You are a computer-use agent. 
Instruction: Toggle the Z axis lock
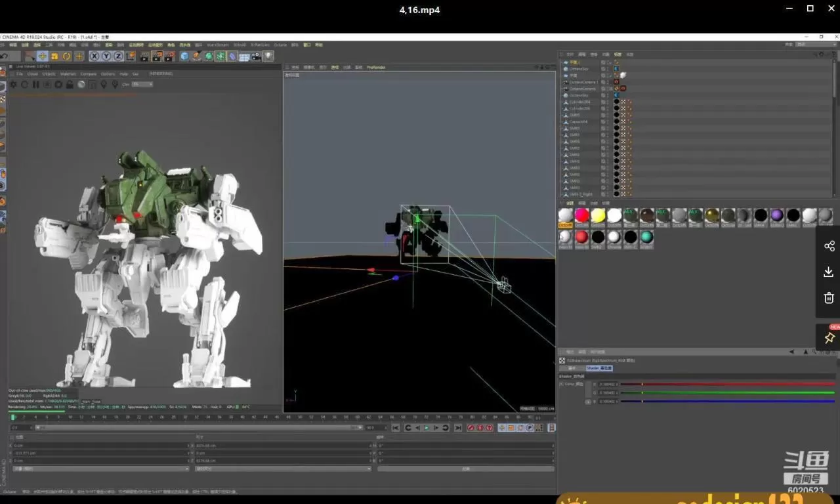[x=118, y=56]
